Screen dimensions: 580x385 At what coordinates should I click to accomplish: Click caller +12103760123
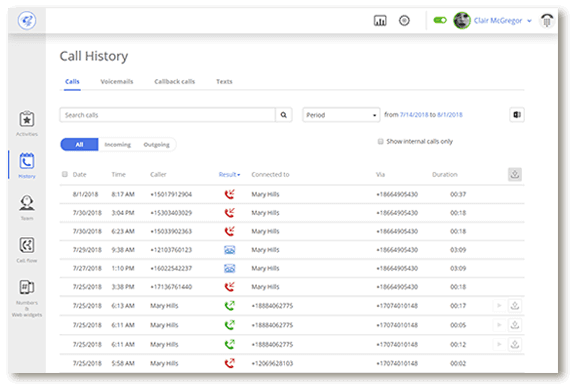171,250
